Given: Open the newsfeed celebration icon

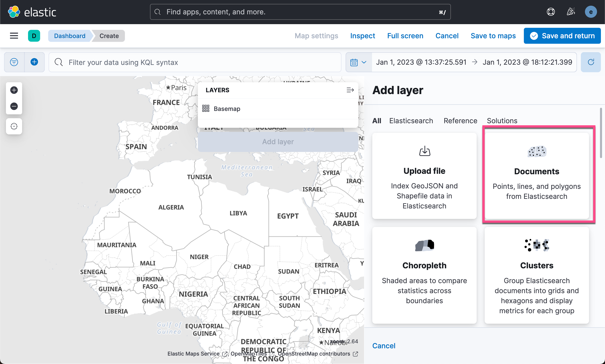Looking at the screenshot, I should tap(571, 12).
